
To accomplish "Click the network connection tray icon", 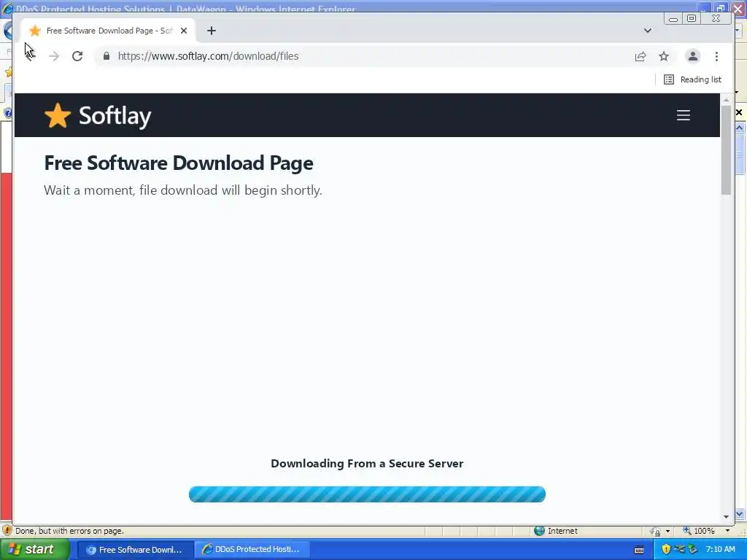I will (x=680, y=550).
